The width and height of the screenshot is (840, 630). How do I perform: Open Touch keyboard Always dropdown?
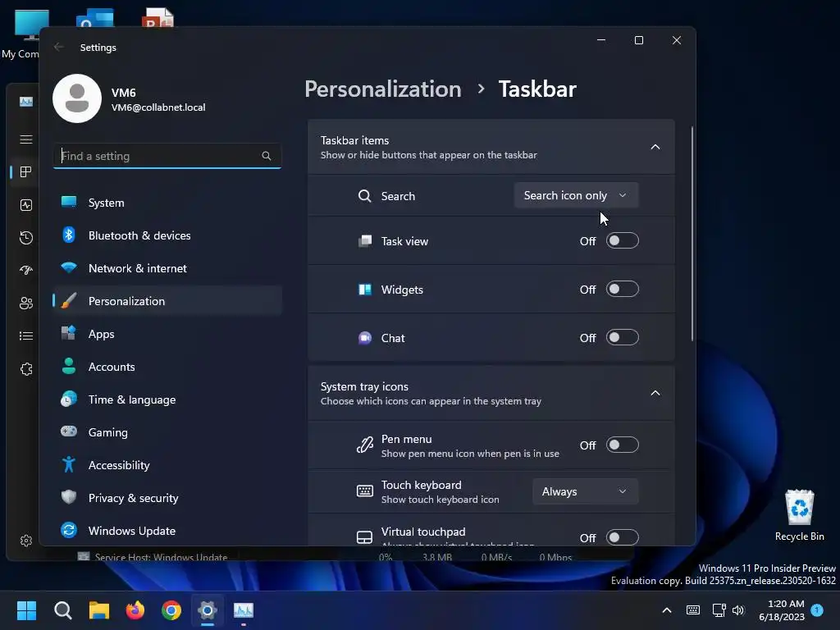[585, 491]
